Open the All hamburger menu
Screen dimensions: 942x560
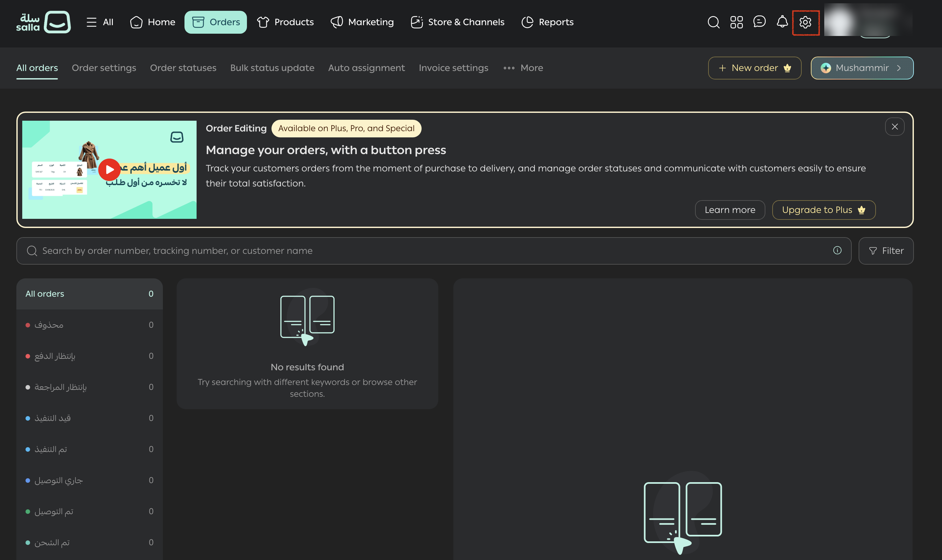pyautogui.click(x=99, y=22)
